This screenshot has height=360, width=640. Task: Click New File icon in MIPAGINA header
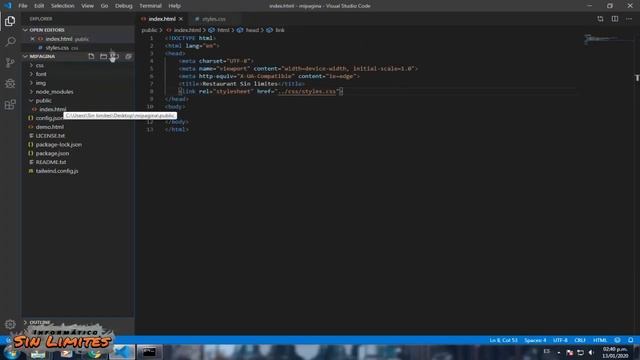click(x=91, y=56)
